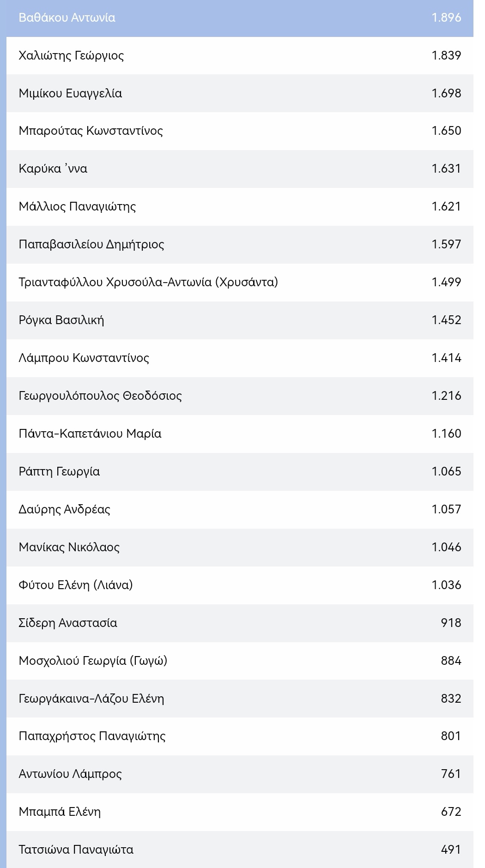Image resolution: width=485 pixels, height=868 pixels.
Task: Select the Μιμίκου Ευαγγελία entry
Action: pos(70,93)
